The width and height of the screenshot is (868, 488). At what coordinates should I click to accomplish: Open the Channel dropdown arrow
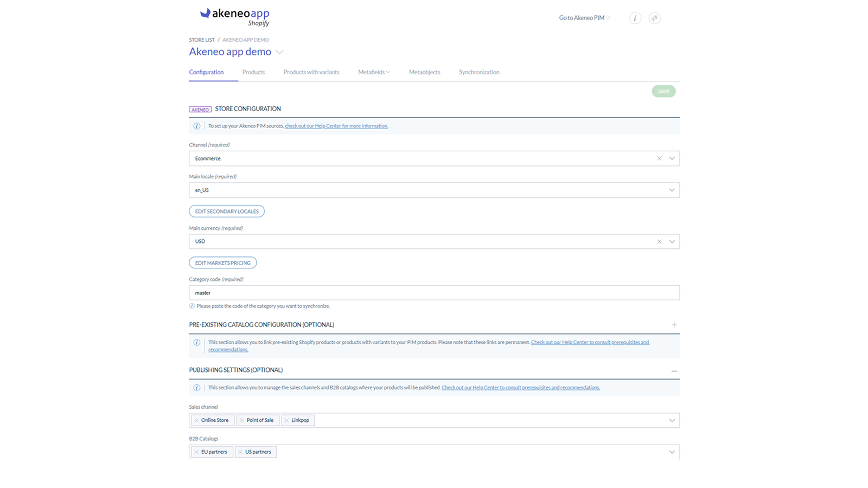pos(672,158)
